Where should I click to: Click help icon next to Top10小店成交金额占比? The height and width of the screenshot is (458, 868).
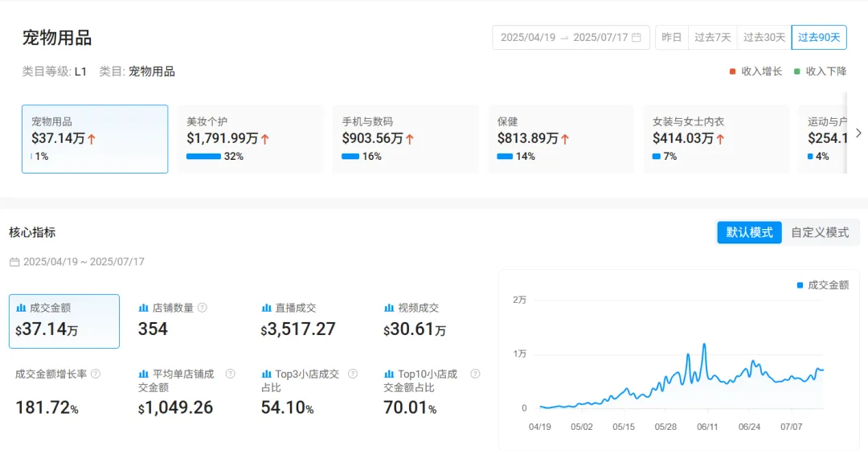coord(475,374)
